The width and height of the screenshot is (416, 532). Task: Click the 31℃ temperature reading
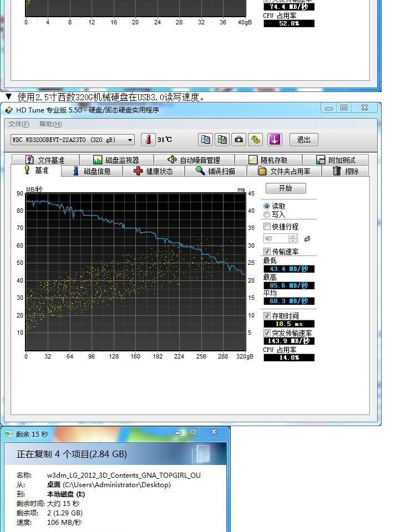point(164,140)
